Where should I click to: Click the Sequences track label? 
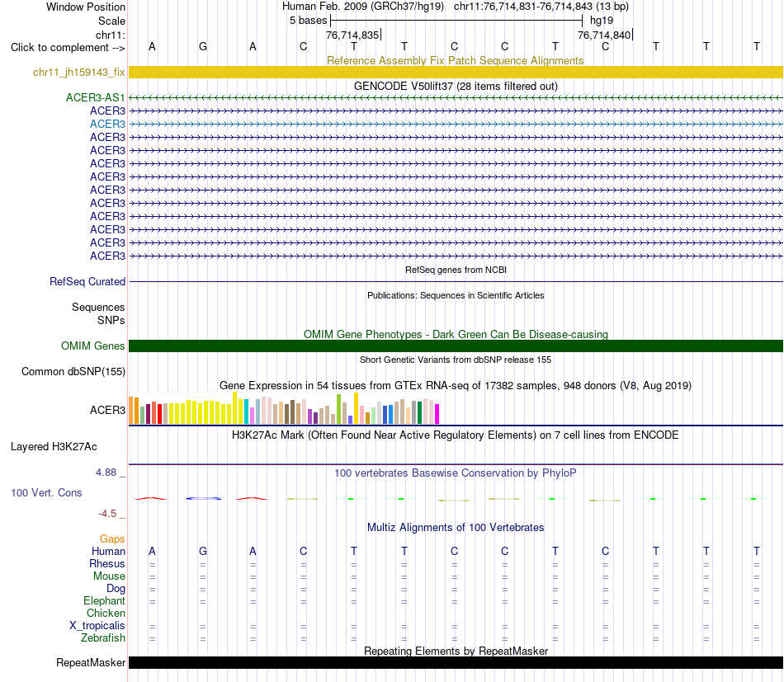98,307
